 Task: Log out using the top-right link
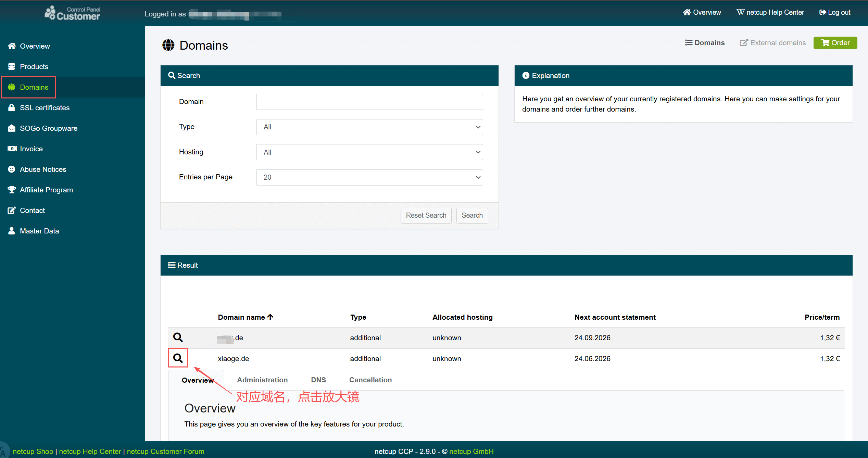click(x=835, y=13)
